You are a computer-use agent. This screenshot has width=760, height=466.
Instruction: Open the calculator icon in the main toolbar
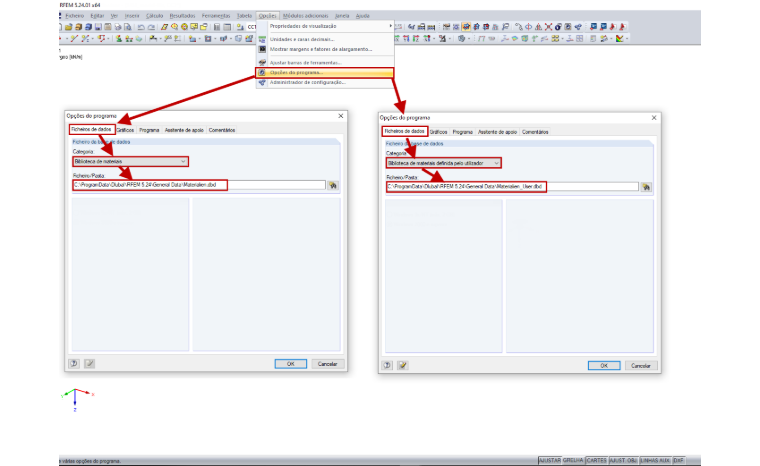click(x=217, y=27)
